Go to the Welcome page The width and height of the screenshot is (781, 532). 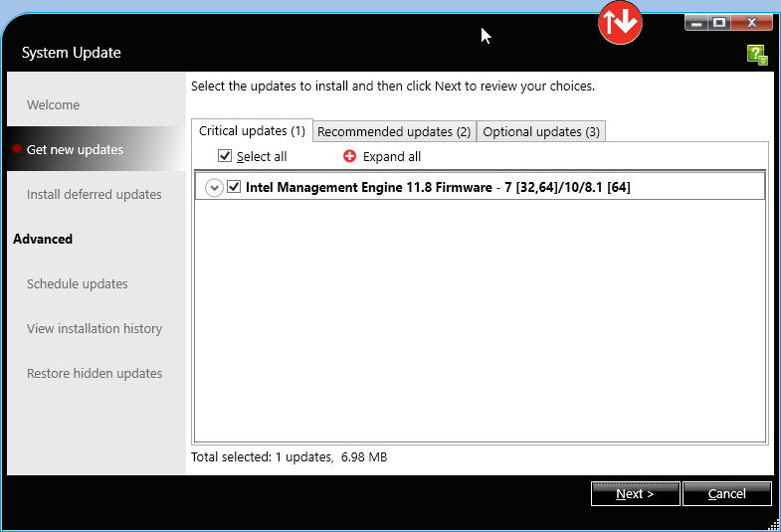point(54,105)
